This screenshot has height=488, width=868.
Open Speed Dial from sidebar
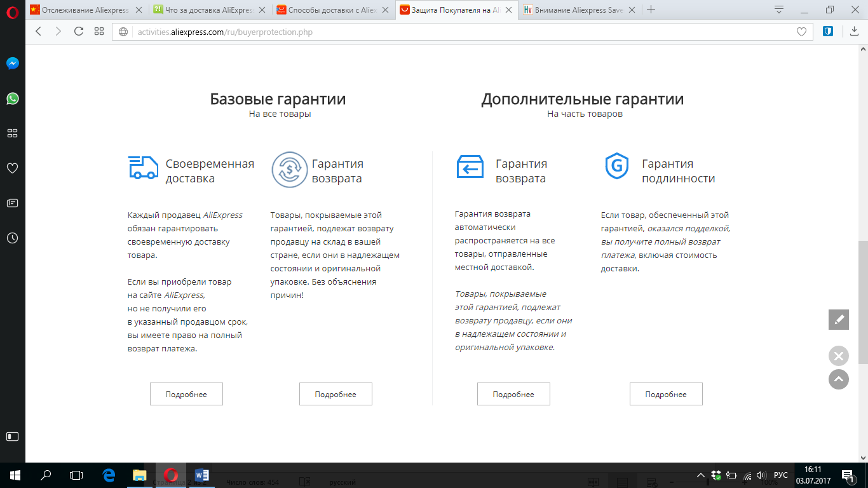point(12,133)
